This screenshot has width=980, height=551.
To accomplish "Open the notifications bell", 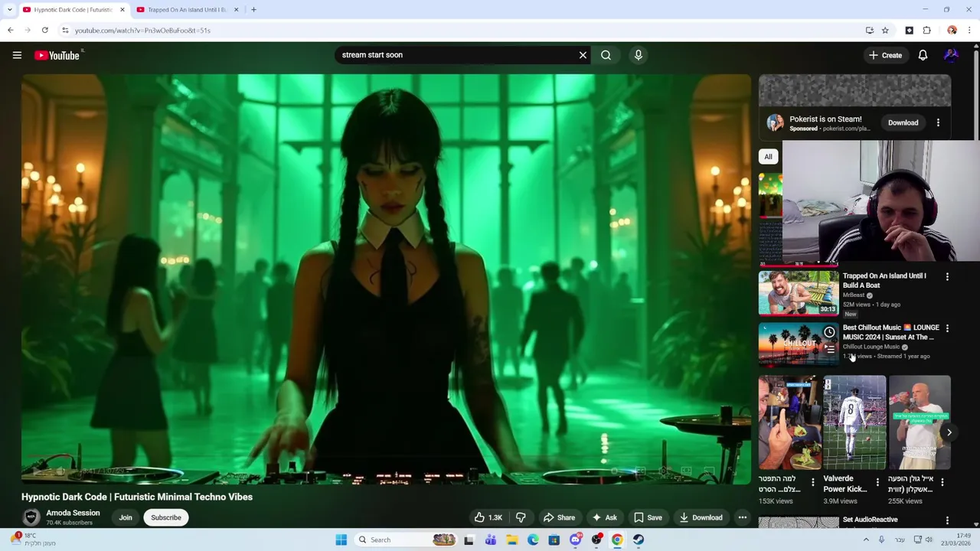I will pos(923,55).
